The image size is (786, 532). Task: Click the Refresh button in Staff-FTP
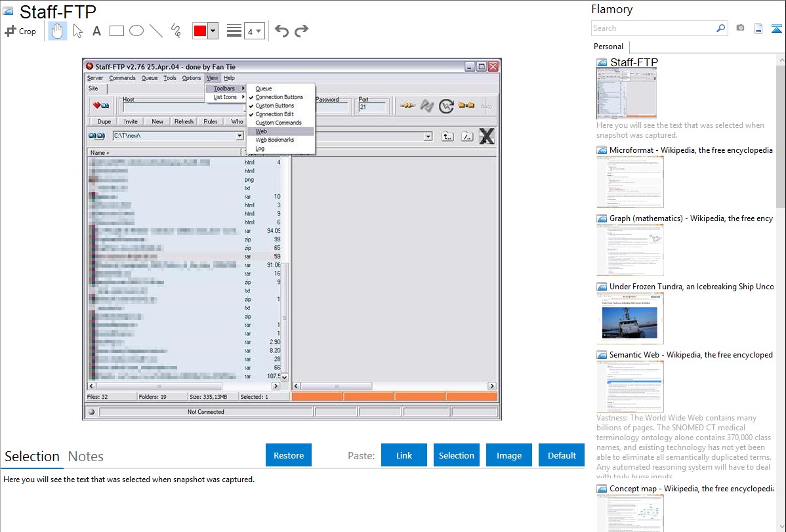click(x=184, y=122)
